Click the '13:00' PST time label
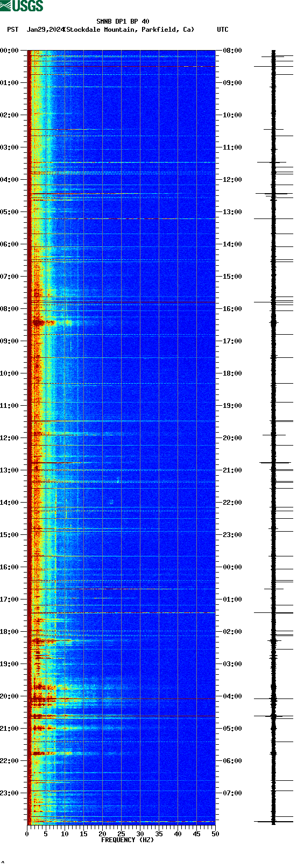This screenshot has width=297, height=868. [9, 470]
